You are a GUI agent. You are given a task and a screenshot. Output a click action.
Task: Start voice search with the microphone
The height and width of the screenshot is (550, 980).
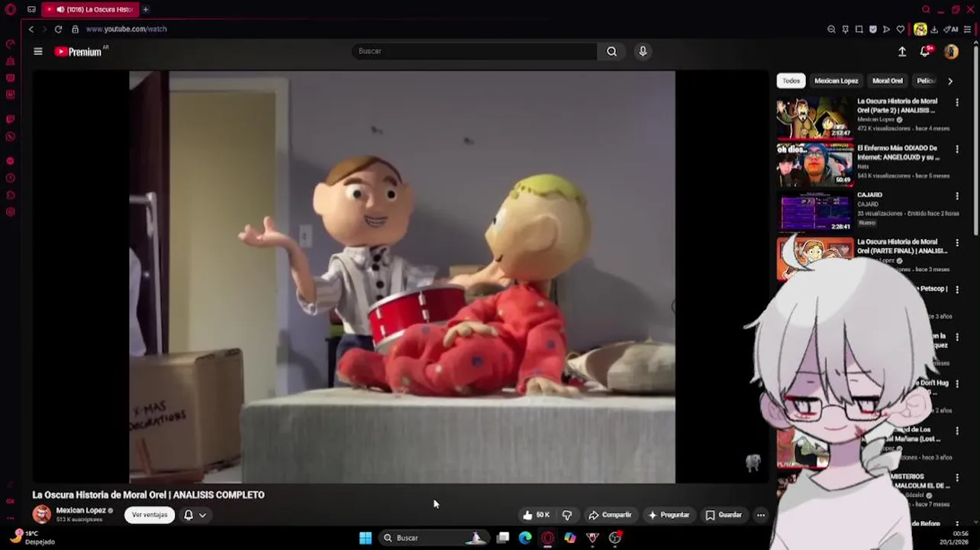click(643, 51)
